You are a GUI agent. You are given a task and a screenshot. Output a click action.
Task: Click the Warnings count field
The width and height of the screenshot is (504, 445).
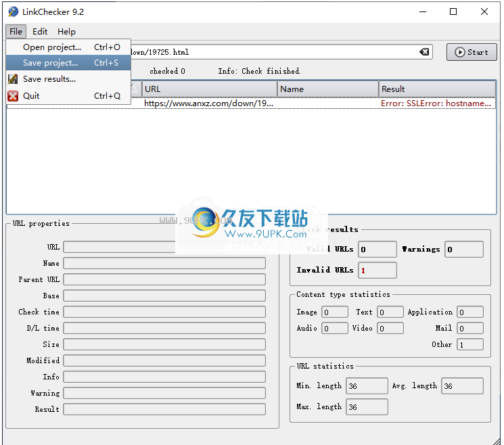click(x=464, y=250)
